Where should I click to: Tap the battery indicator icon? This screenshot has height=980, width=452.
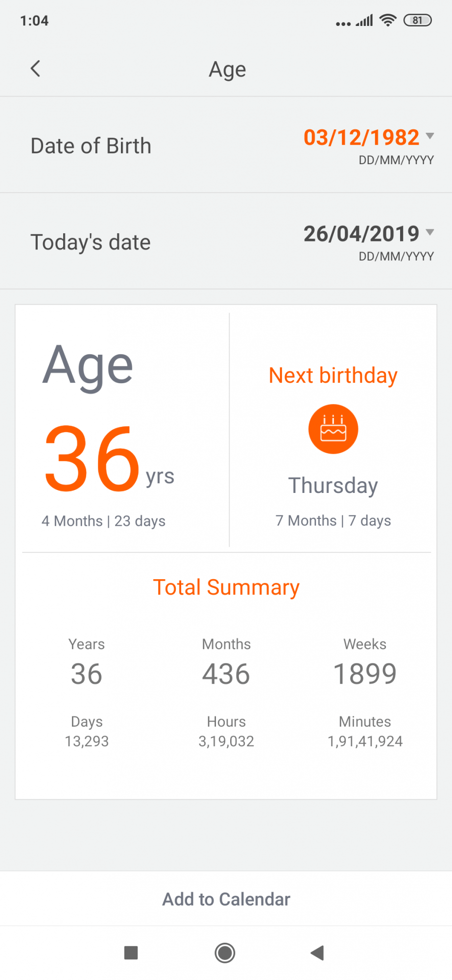pos(417,20)
